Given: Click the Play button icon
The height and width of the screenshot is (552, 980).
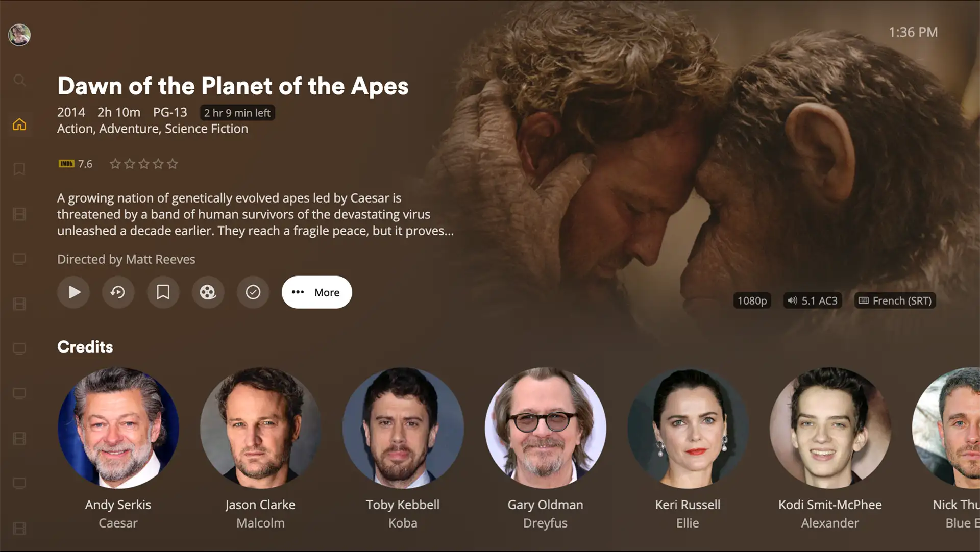Looking at the screenshot, I should point(73,292).
